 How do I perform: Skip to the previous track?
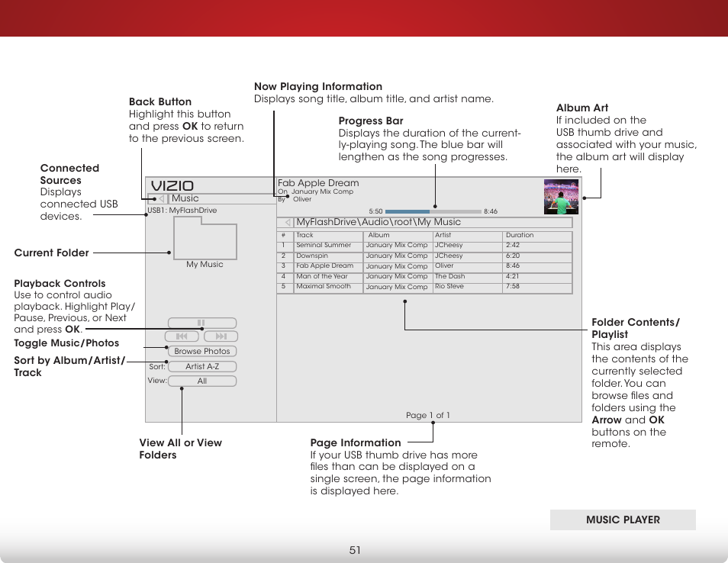[182, 336]
